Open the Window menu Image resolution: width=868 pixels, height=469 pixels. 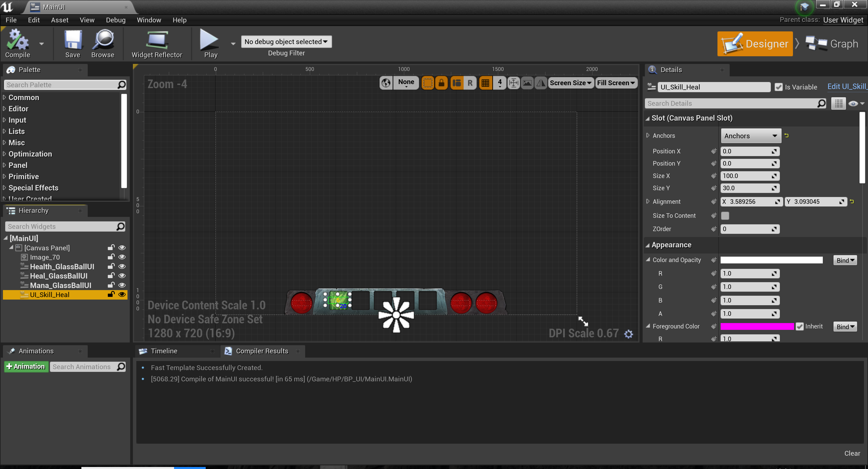pyautogui.click(x=149, y=20)
